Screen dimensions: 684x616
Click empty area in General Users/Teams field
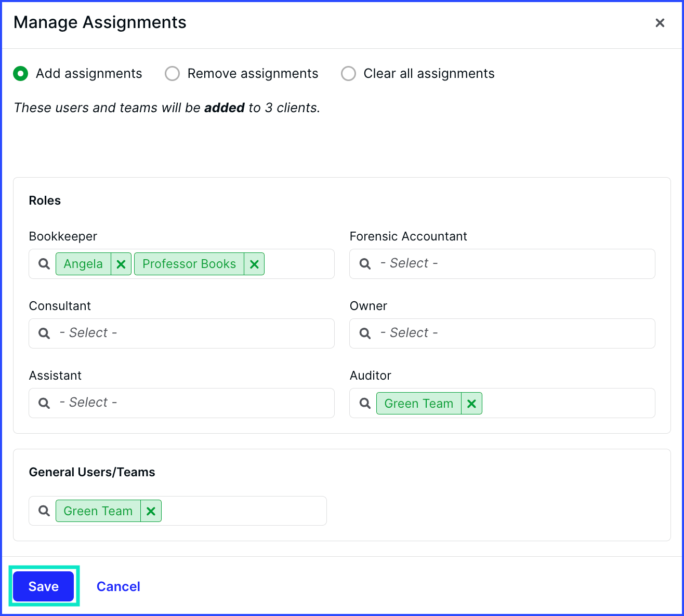243,511
